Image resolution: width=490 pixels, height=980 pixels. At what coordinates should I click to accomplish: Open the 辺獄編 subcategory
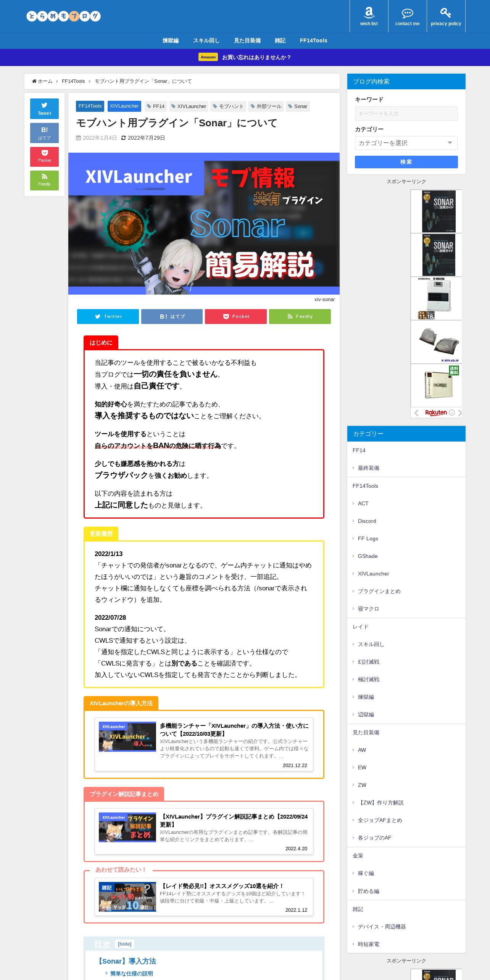[366, 714]
